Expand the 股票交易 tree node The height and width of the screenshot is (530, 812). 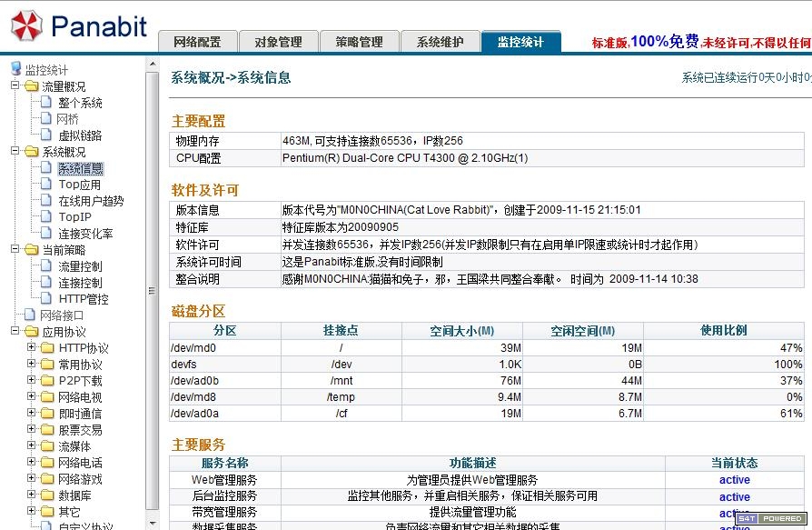point(32,430)
